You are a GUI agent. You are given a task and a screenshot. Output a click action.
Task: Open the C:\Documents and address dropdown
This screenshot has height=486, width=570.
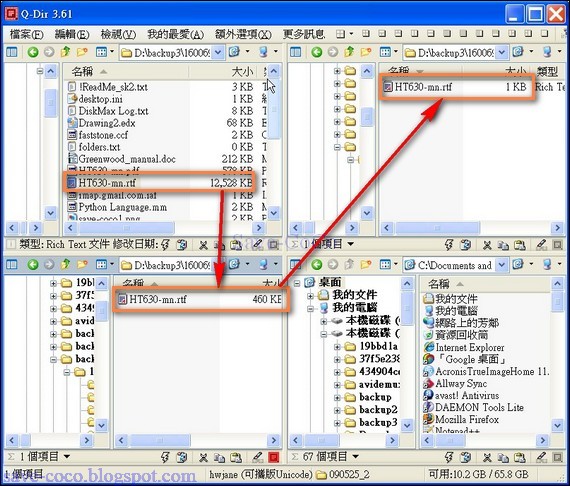click(502, 264)
